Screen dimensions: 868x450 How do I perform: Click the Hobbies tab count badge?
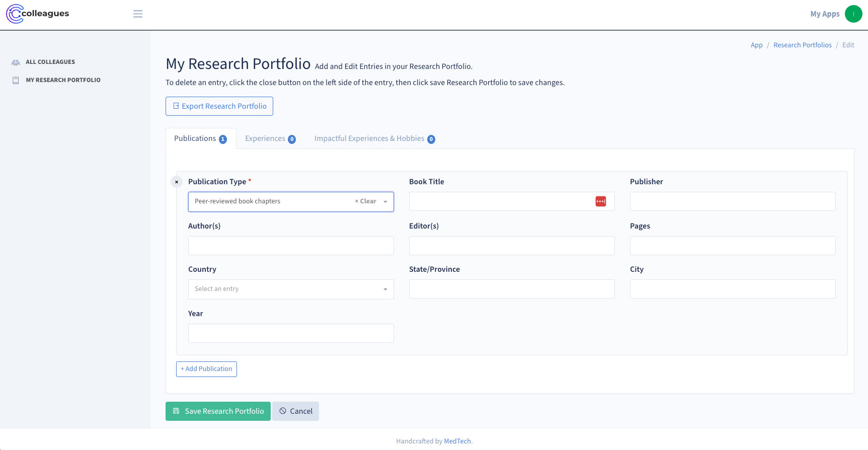click(431, 139)
